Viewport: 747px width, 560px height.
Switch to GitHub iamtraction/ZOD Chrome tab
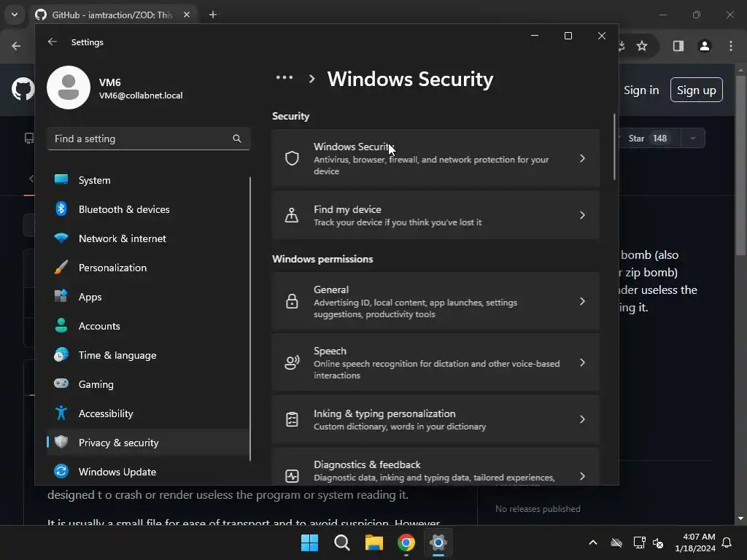112,15
